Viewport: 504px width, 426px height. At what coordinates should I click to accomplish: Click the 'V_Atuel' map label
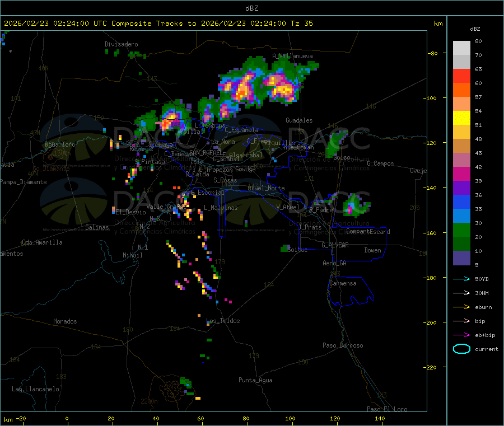pos(288,207)
